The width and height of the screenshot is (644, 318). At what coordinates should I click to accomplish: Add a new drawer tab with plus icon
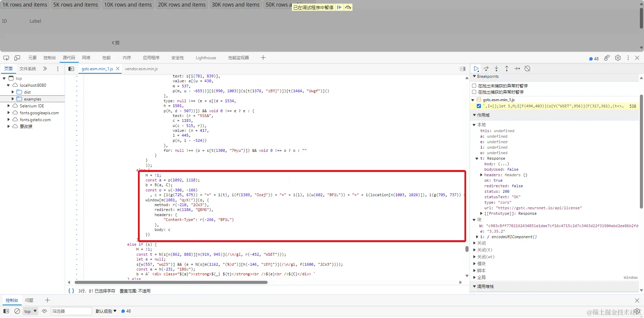tap(47, 300)
